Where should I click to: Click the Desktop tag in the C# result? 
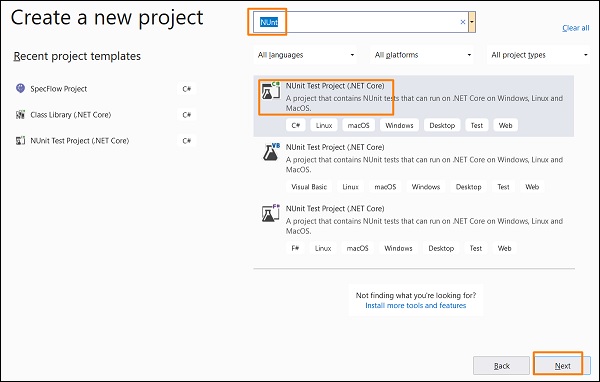[442, 125]
